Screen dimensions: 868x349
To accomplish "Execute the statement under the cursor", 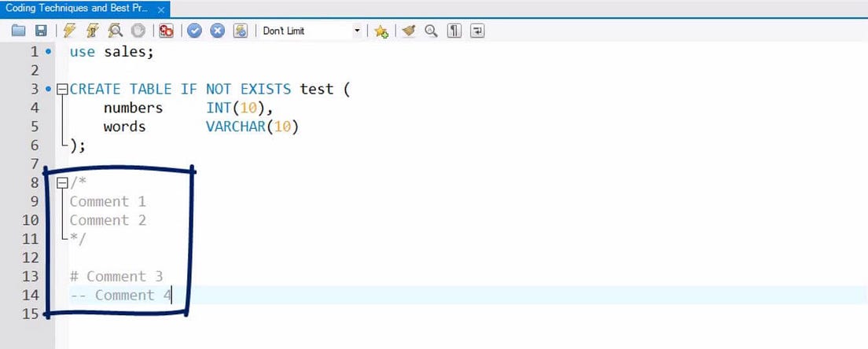I will click(93, 31).
